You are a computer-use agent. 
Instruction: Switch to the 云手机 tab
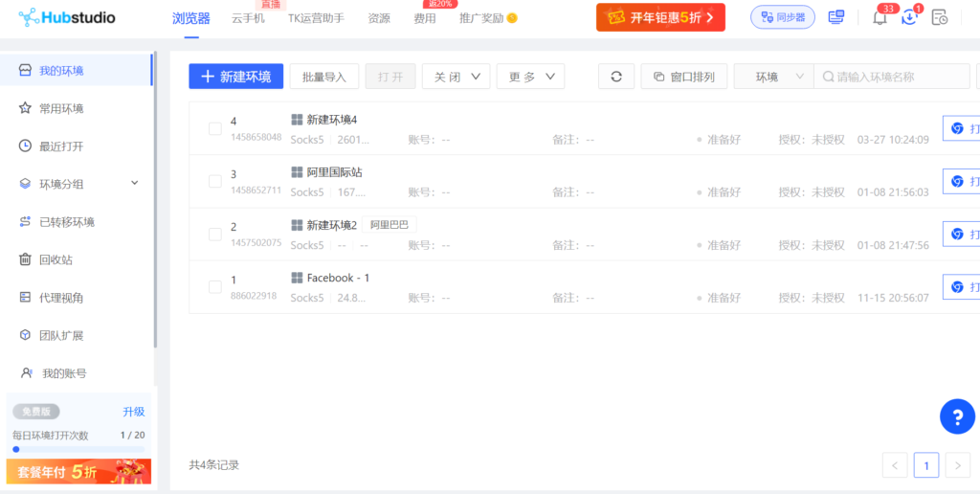(248, 18)
